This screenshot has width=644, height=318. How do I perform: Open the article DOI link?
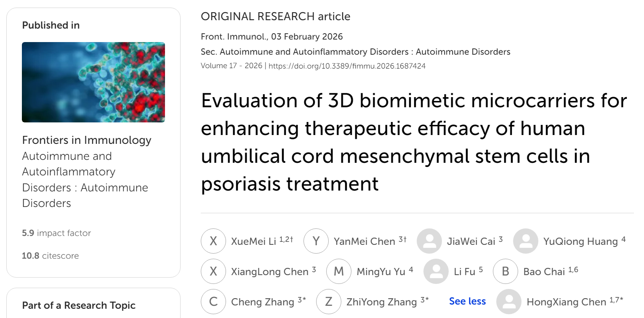pos(347,66)
